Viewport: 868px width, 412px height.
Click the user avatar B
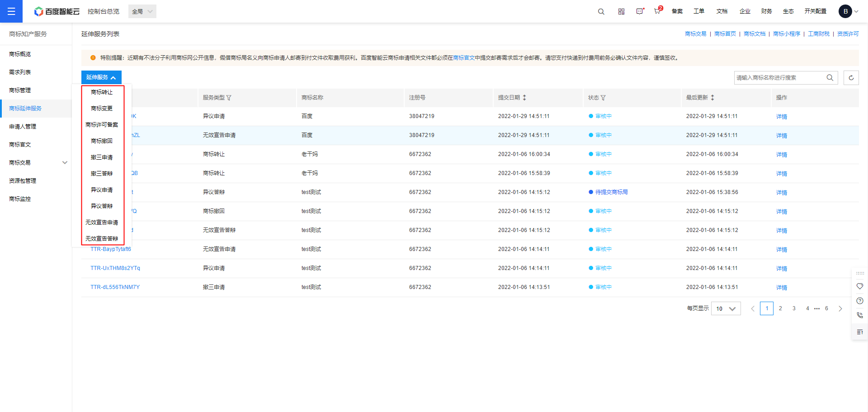(x=845, y=11)
